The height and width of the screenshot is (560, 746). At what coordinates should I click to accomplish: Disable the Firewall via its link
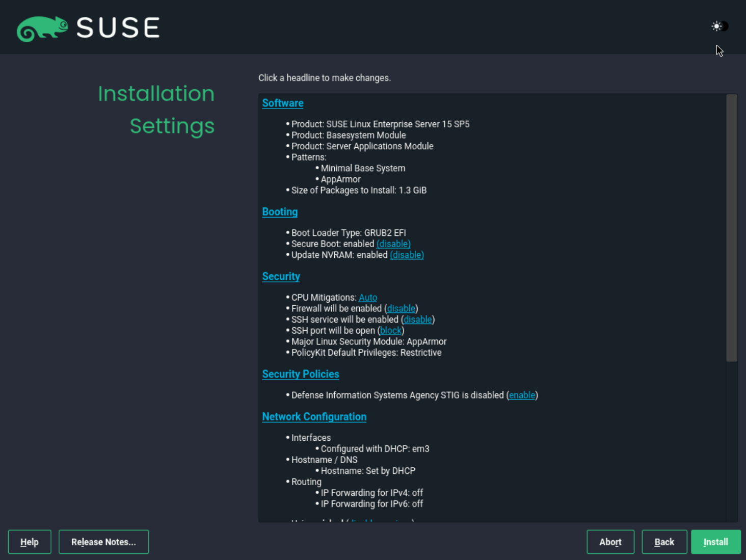[x=401, y=308]
